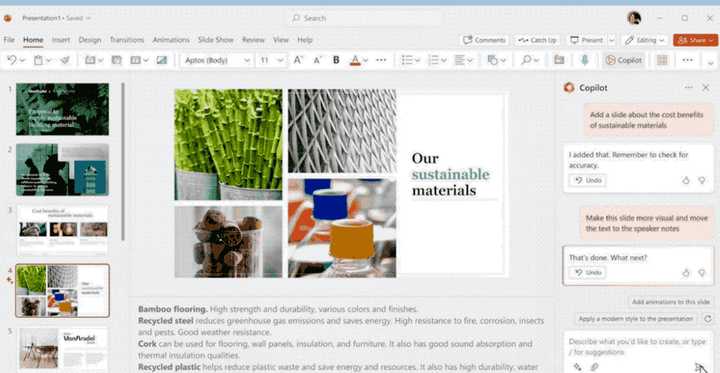Screen dimensions: 720x373
Task: Select slide 2 thumbnail
Action: coord(62,170)
